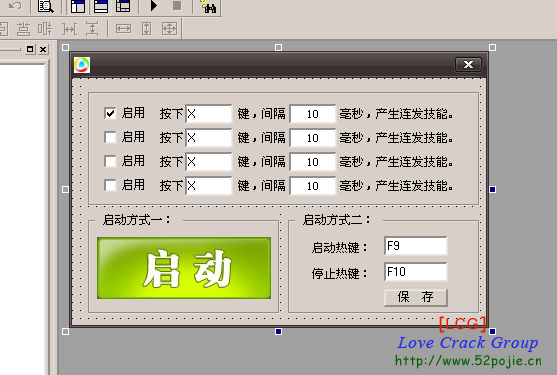Click the 启动热键 field showing F9

pyautogui.click(x=416, y=246)
